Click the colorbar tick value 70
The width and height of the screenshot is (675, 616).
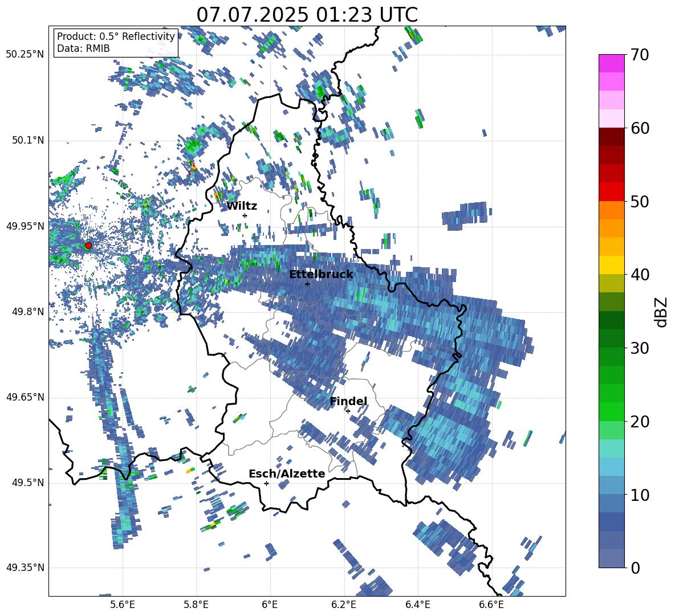click(639, 55)
